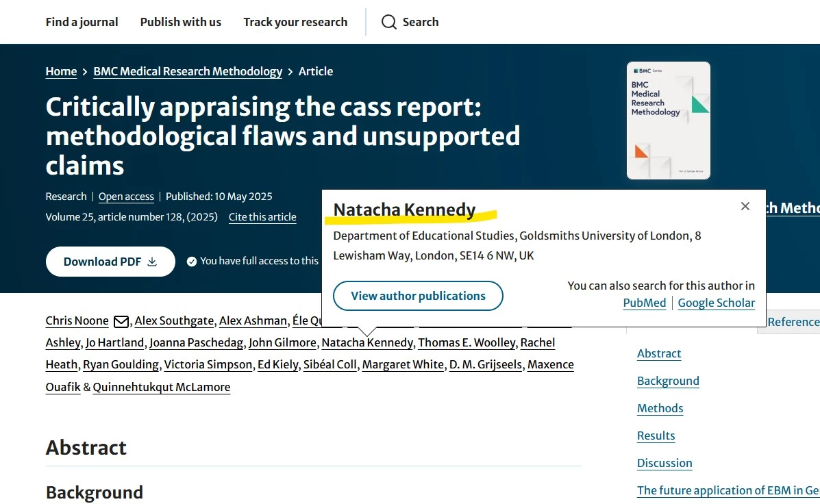This screenshot has height=504, width=820.
Task: Jump to Methods section in sidebar
Action: pyautogui.click(x=660, y=408)
